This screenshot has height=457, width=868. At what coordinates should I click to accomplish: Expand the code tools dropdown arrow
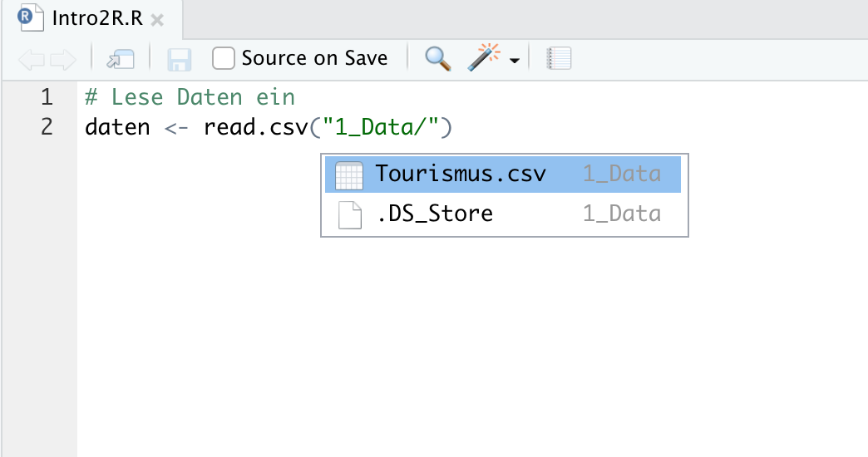[x=515, y=61]
